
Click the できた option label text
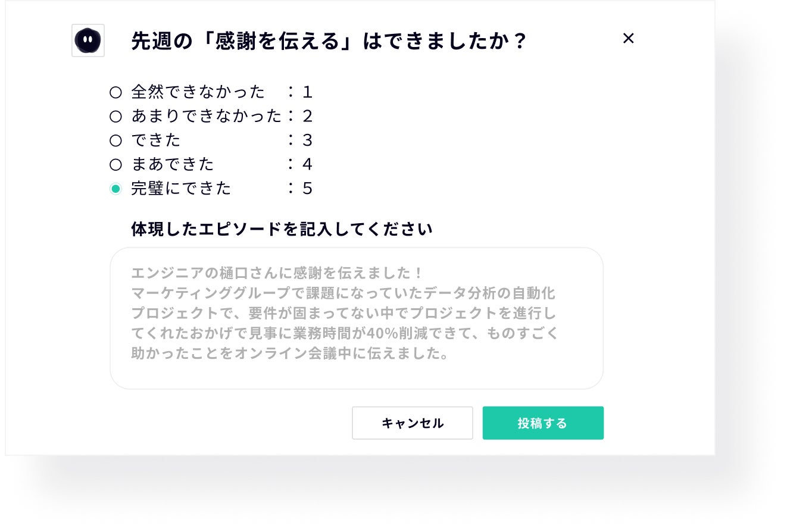point(156,140)
